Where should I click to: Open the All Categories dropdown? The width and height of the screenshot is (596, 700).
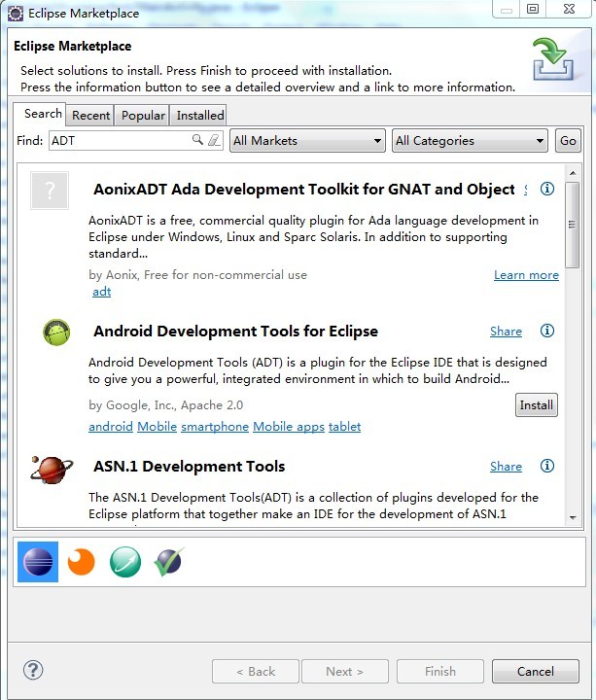[471, 141]
